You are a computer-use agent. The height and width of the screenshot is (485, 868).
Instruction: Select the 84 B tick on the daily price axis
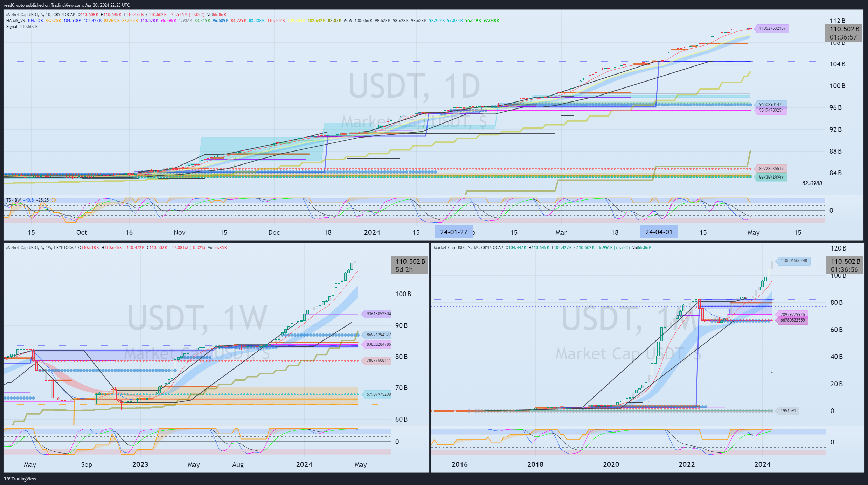pyautogui.click(x=835, y=173)
